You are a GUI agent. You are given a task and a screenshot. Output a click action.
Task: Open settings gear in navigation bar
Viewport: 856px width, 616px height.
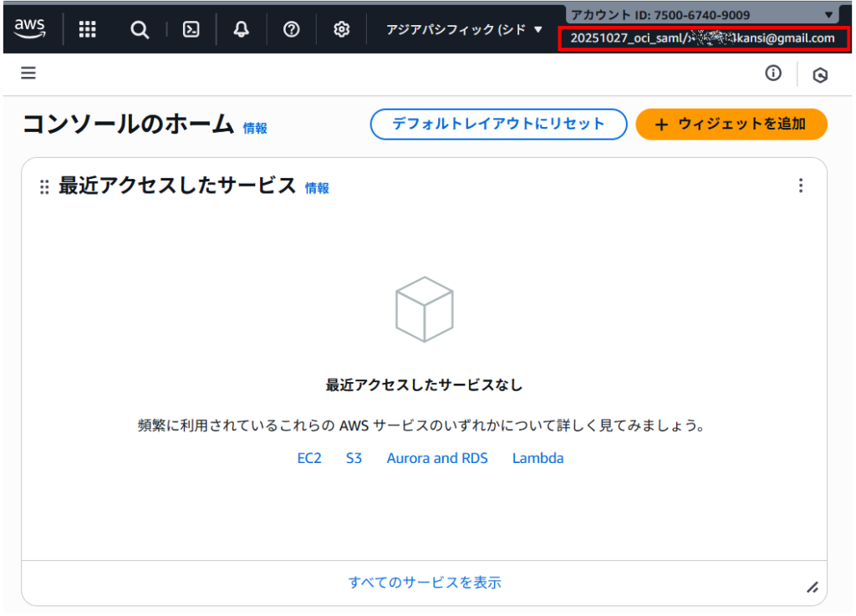pos(341,29)
